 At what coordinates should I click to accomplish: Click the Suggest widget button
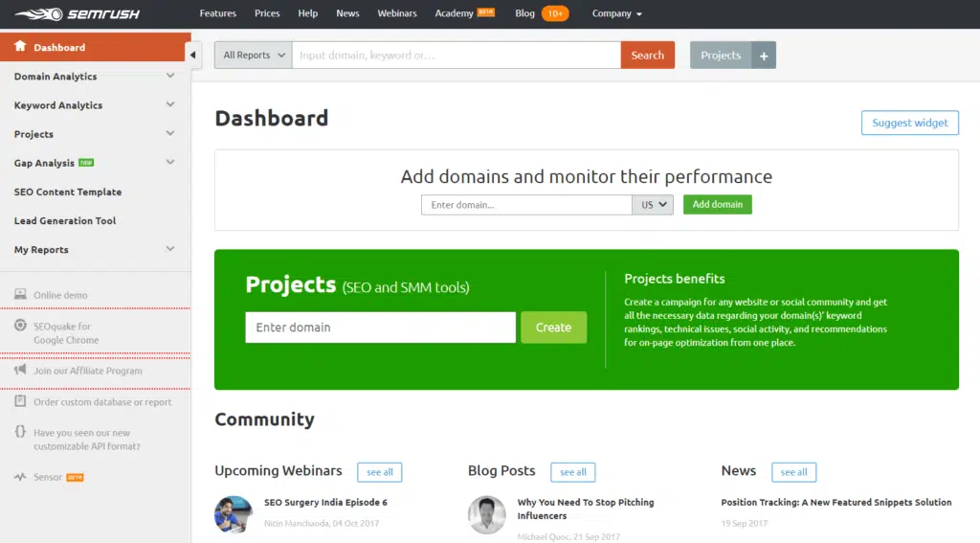(909, 123)
